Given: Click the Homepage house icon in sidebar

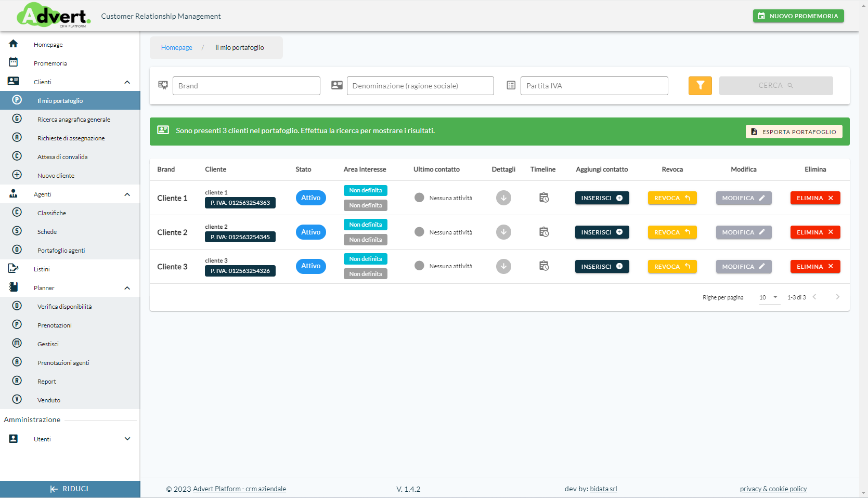Looking at the screenshot, I should click(14, 44).
